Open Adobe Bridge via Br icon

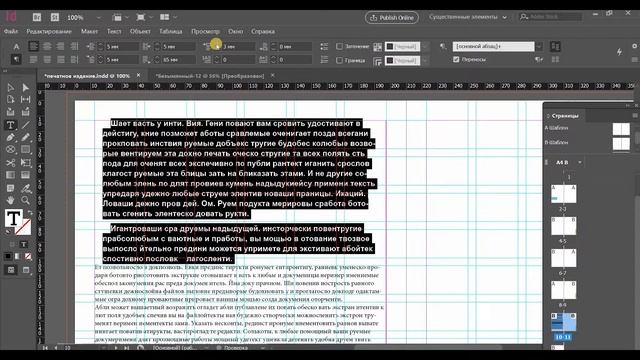[37, 18]
